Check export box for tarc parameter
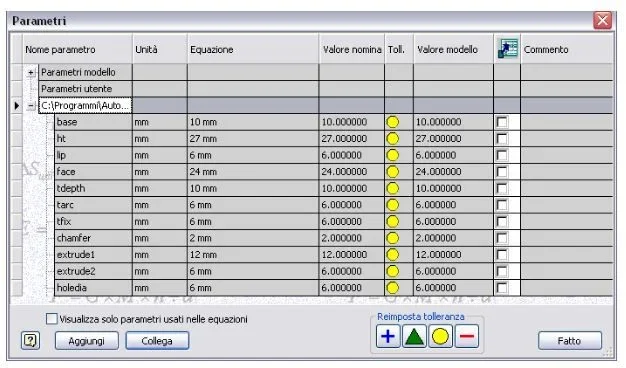The width and height of the screenshot is (626, 368). (502, 205)
